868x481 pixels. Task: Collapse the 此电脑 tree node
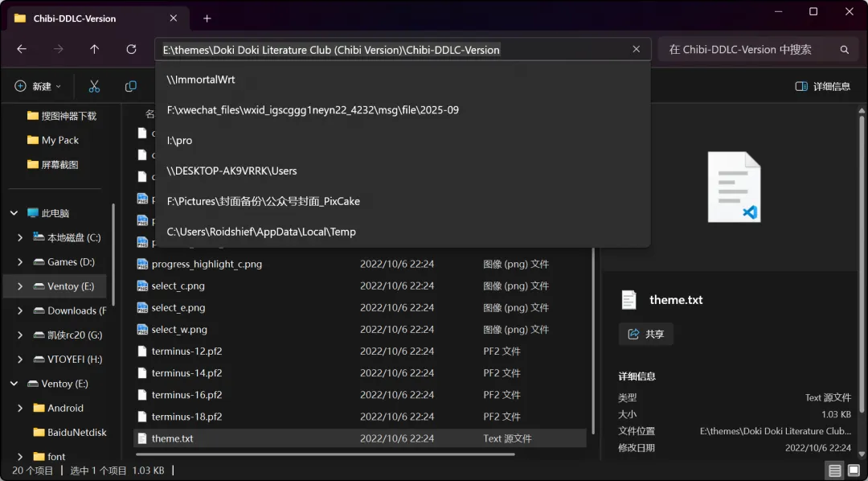pyautogui.click(x=14, y=213)
